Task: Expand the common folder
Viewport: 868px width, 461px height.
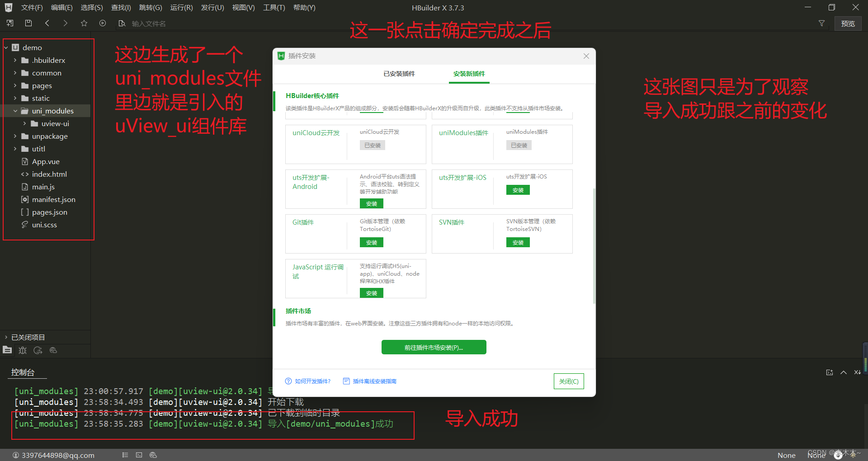Action: click(x=15, y=73)
